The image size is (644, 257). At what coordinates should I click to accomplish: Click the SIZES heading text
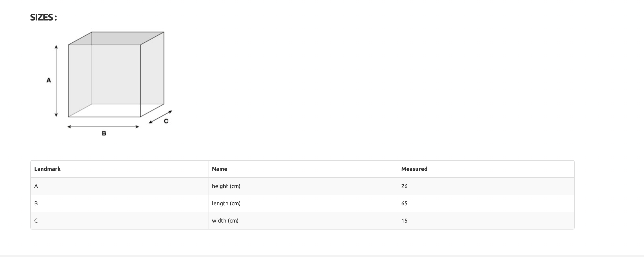[44, 17]
